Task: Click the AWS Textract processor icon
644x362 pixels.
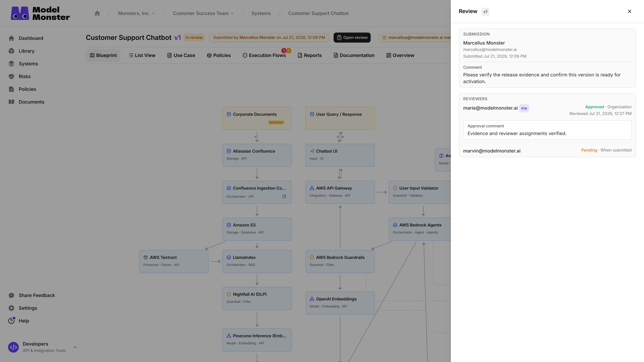Action: [146, 257]
